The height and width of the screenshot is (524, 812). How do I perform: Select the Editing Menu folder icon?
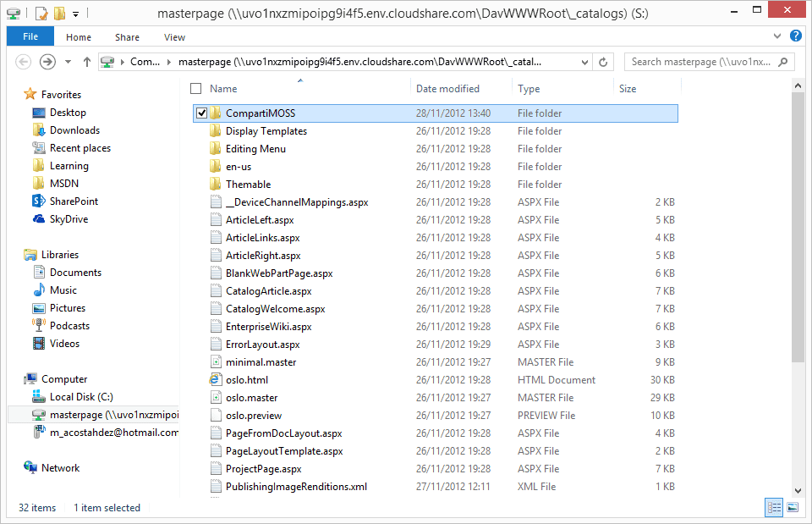point(216,149)
